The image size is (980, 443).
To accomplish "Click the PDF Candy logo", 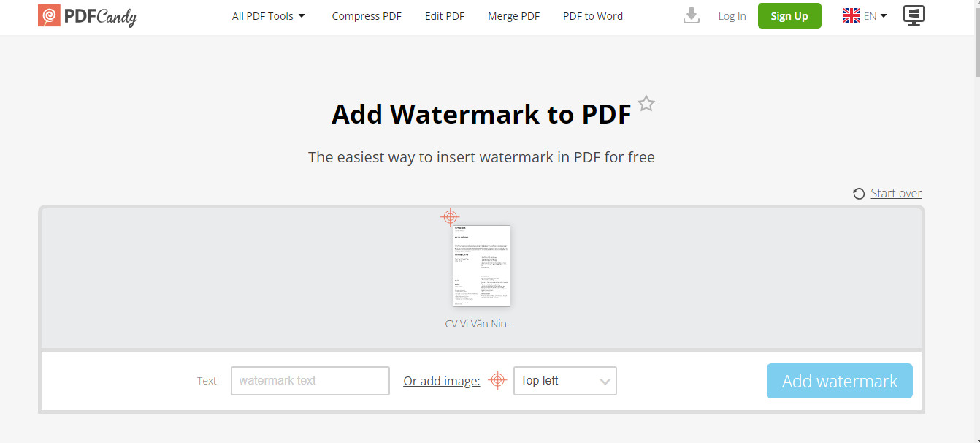I will (87, 15).
